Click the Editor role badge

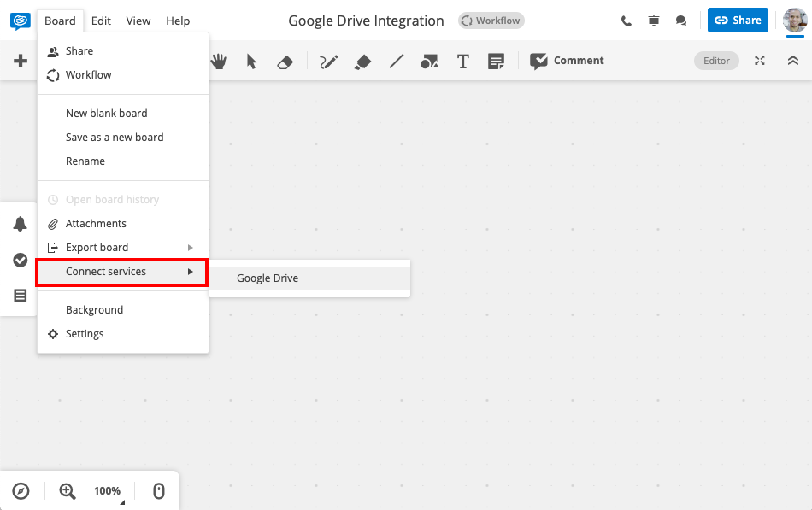click(716, 61)
